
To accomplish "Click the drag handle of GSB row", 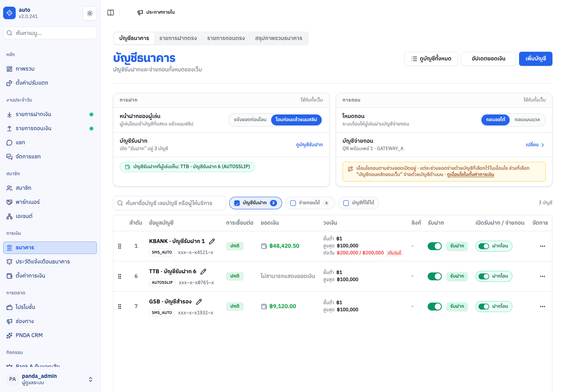I will tap(120, 307).
